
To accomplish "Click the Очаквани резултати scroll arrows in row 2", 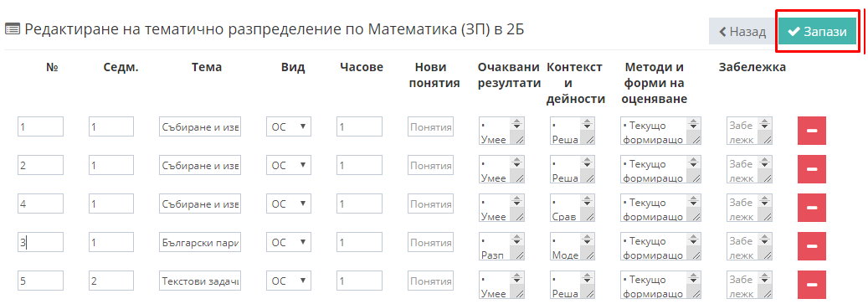I will coord(517,163).
